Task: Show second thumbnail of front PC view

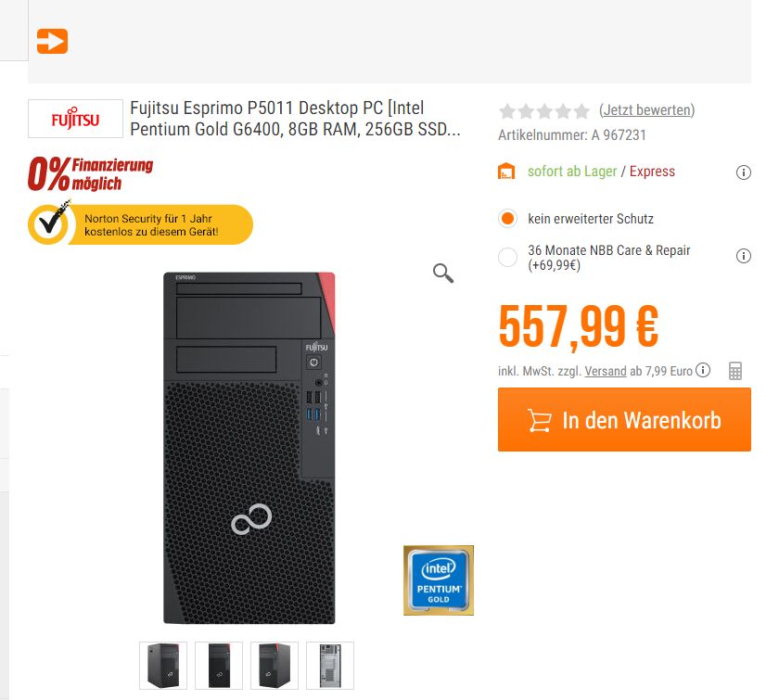Action: pos(219,666)
